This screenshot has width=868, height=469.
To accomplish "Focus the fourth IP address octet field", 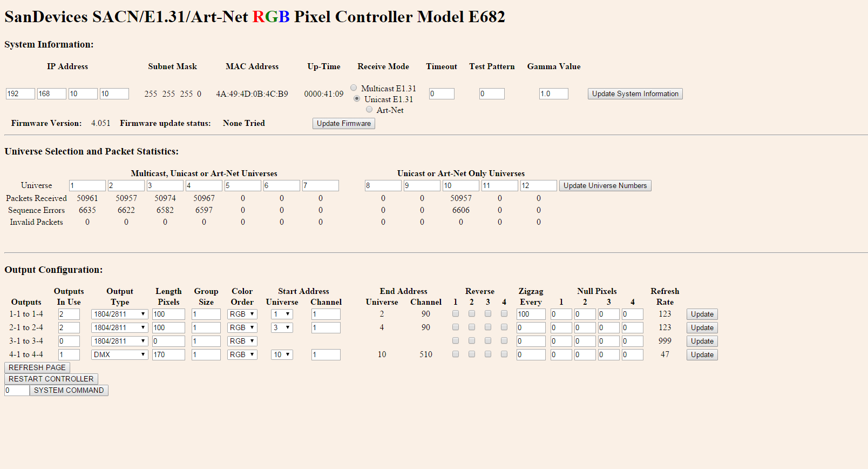I will (114, 93).
